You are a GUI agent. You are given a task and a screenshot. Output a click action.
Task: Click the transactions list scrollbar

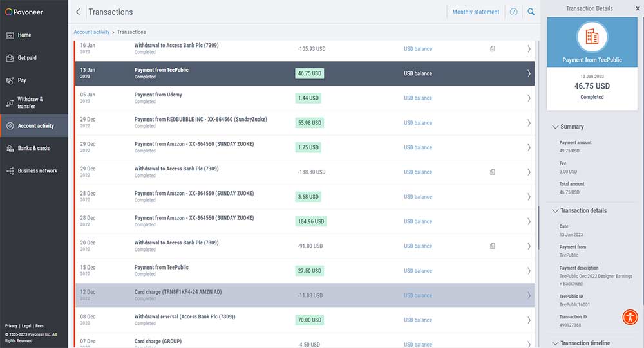[538, 226]
